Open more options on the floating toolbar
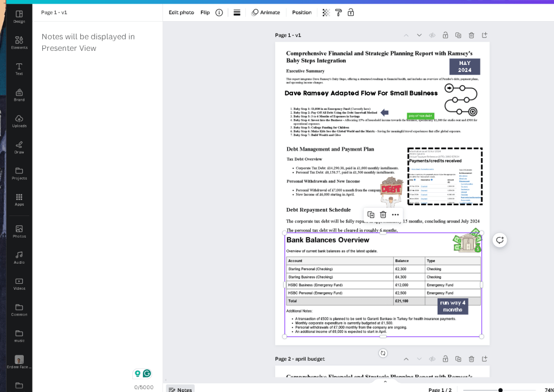The image size is (554, 392). tap(395, 215)
